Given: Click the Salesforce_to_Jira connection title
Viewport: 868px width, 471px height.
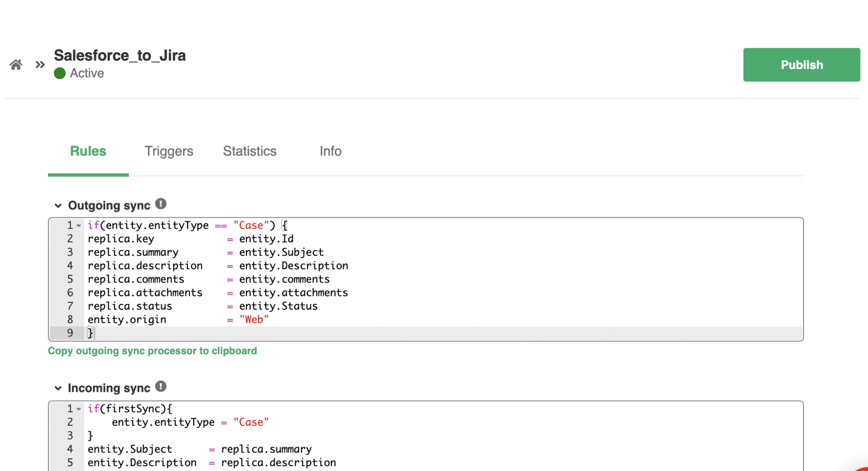Looking at the screenshot, I should (120, 55).
